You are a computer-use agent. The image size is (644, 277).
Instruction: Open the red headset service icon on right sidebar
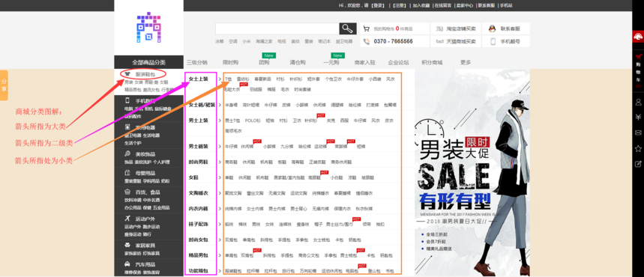[638, 37]
